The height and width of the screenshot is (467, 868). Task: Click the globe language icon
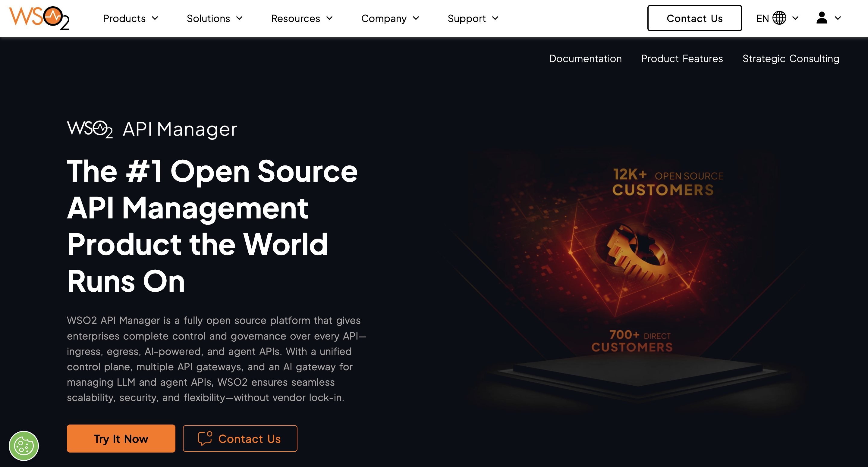779,18
